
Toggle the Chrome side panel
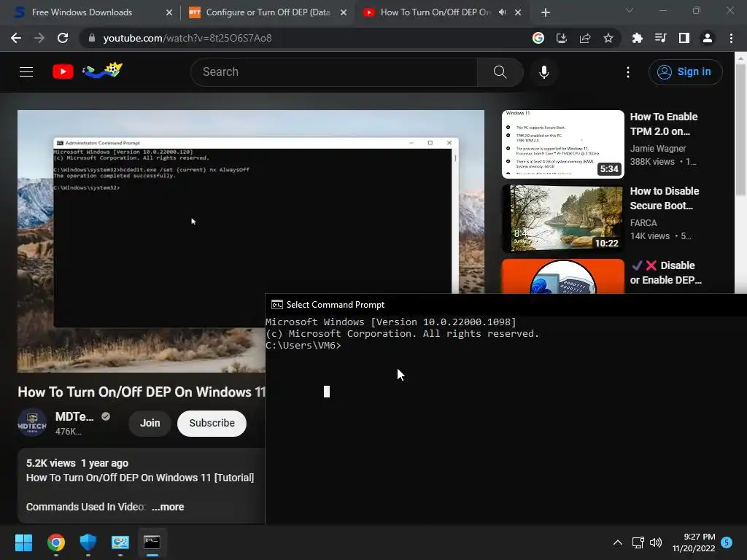tap(684, 38)
